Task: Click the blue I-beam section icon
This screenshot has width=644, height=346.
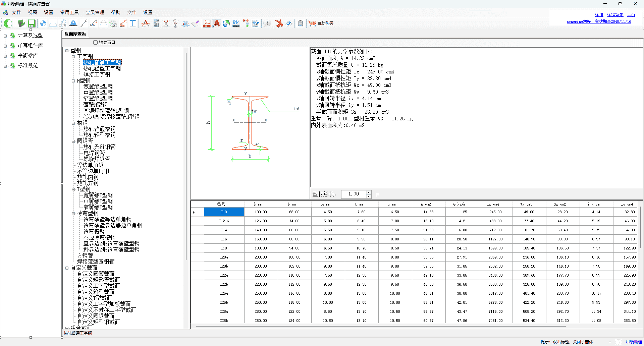Action: pos(133,23)
